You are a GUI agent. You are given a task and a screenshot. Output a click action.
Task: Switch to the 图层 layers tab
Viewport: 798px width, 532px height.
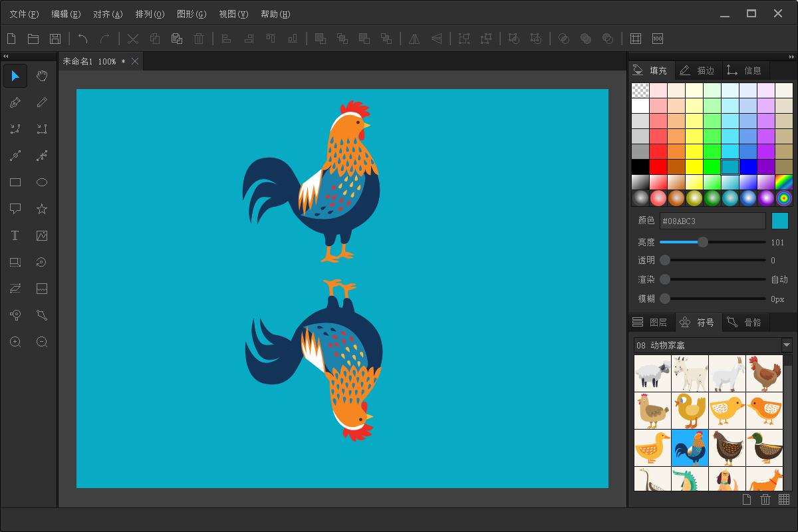651,323
